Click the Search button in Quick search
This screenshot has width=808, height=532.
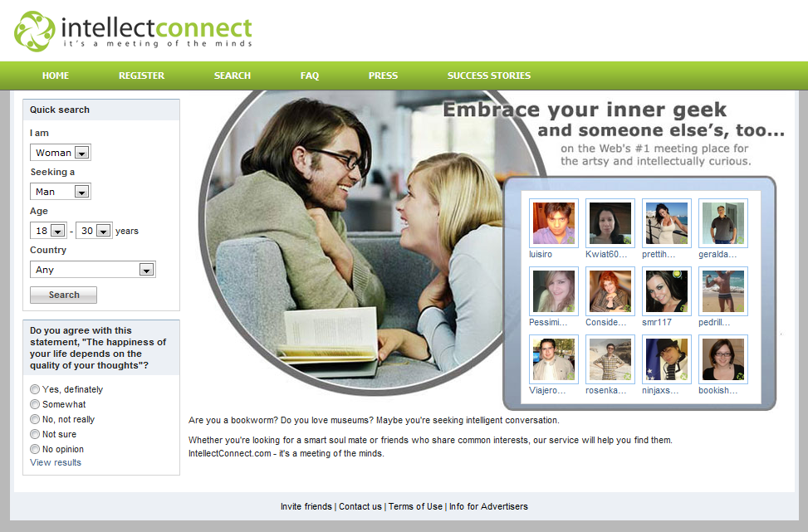coord(63,295)
